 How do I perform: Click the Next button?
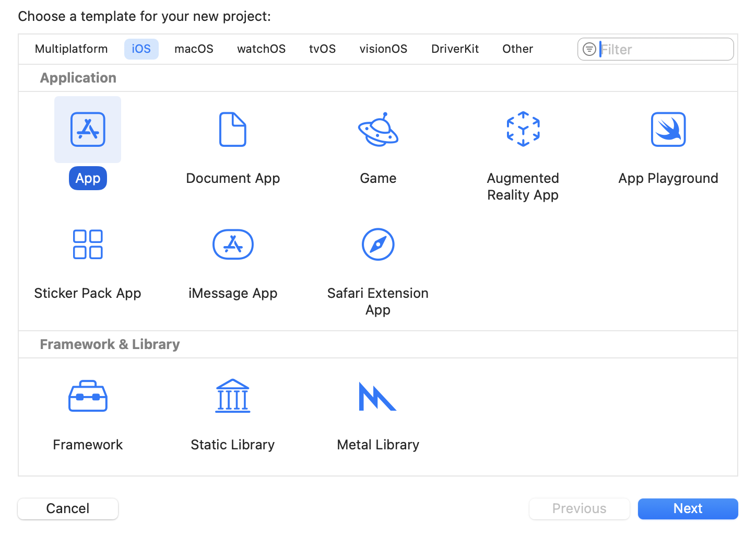tap(688, 508)
